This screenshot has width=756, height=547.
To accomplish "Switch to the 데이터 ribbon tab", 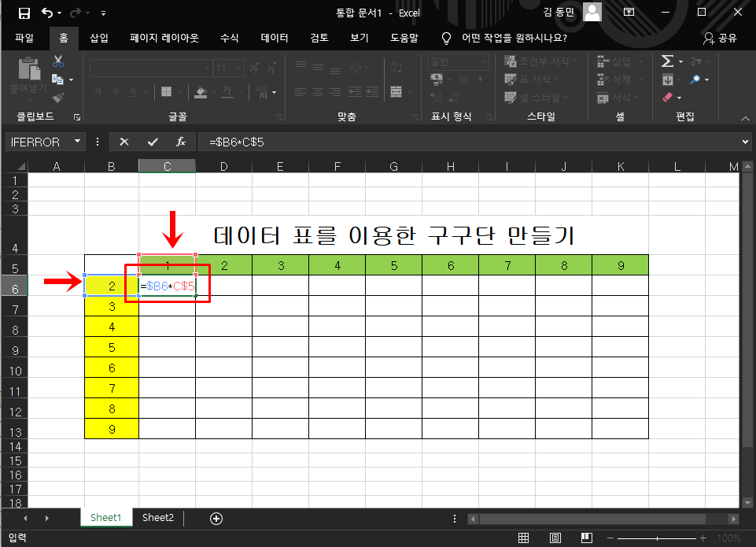I will coord(275,38).
